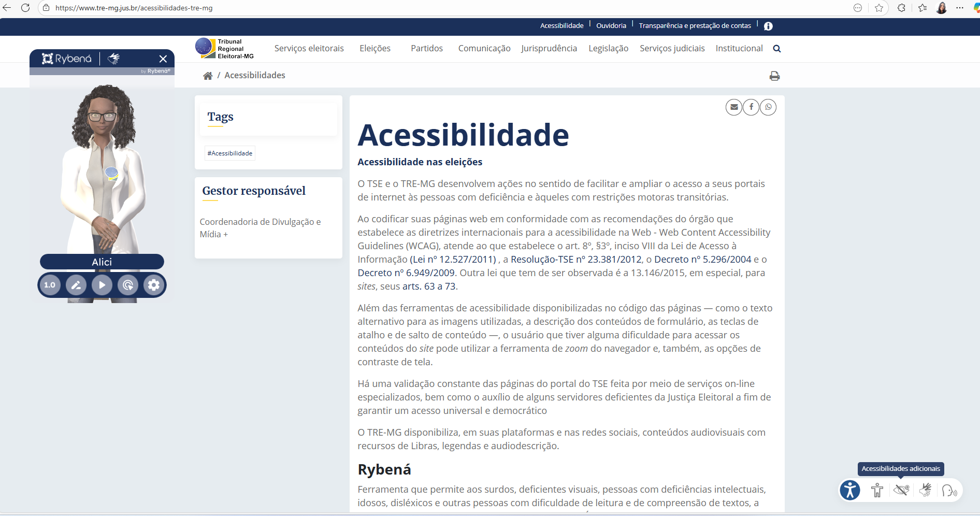The height and width of the screenshot is (516, 980).
Task: Activate the sign language hands icon
Action: 926,490
